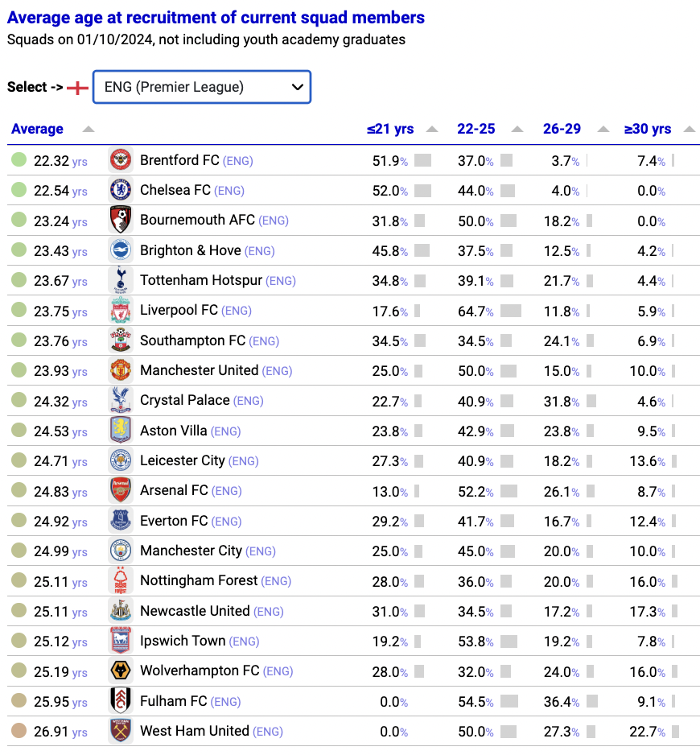Click the Chelsea FC club crest

click(121, 190)
